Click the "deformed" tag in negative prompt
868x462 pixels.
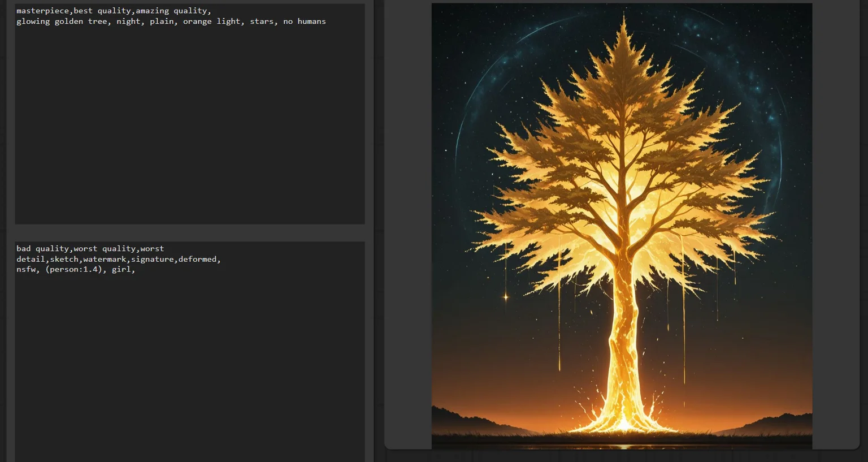point(197,259)
